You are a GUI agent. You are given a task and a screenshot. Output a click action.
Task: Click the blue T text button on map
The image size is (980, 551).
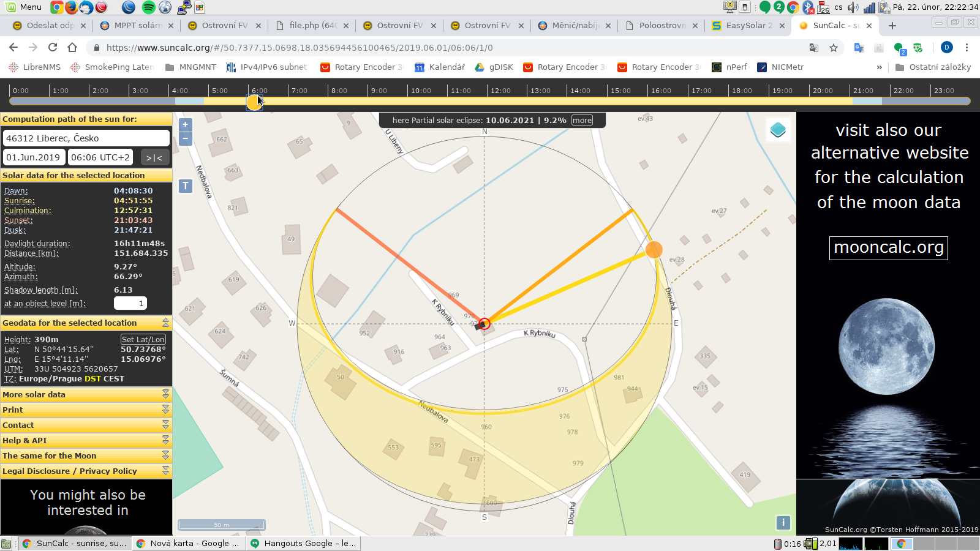[186, 186]
